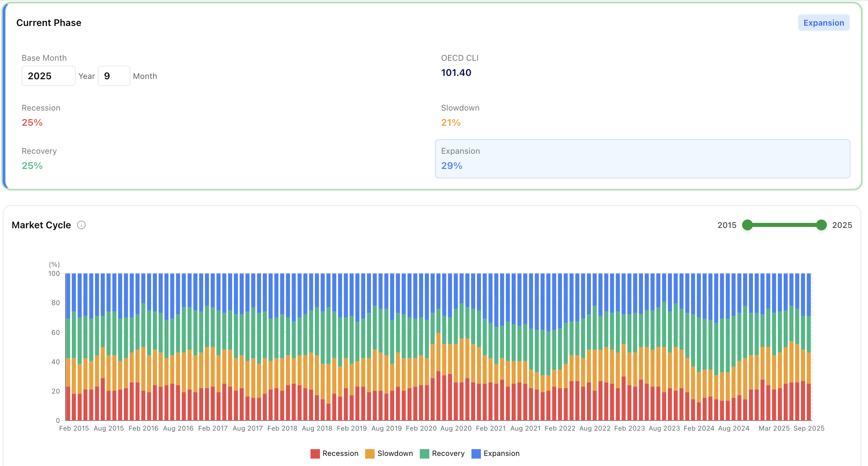Click the Slowdown 21% value
868x466 pixels.
451,122
